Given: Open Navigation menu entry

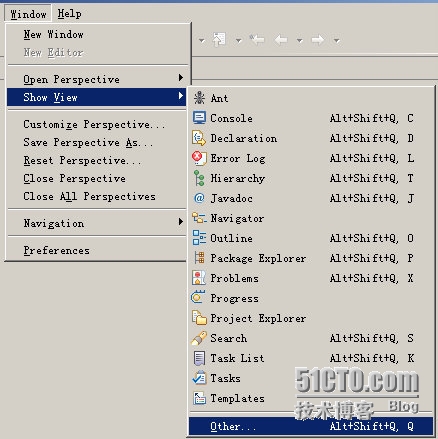Looking at the screenshot, I should point(97,223).
